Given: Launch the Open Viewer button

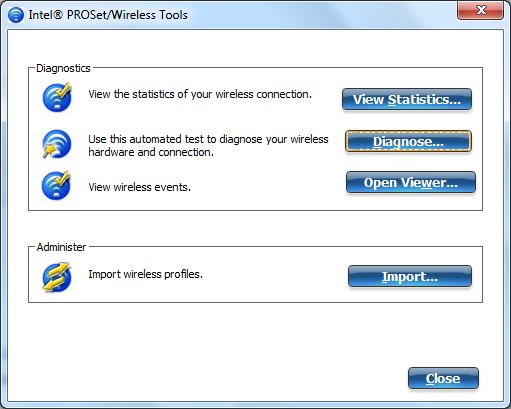Looking at the screenshot, I should click(411, 182).
